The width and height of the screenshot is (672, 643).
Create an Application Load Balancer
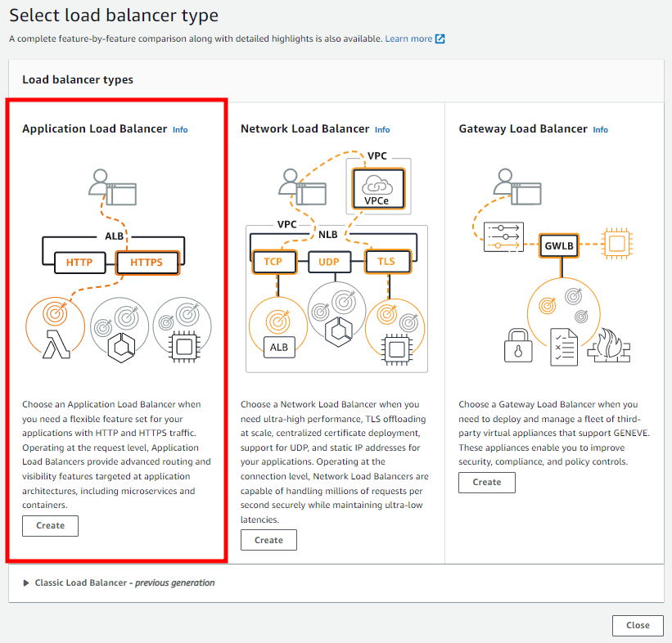pyautogui.click(x=50, y=526)
